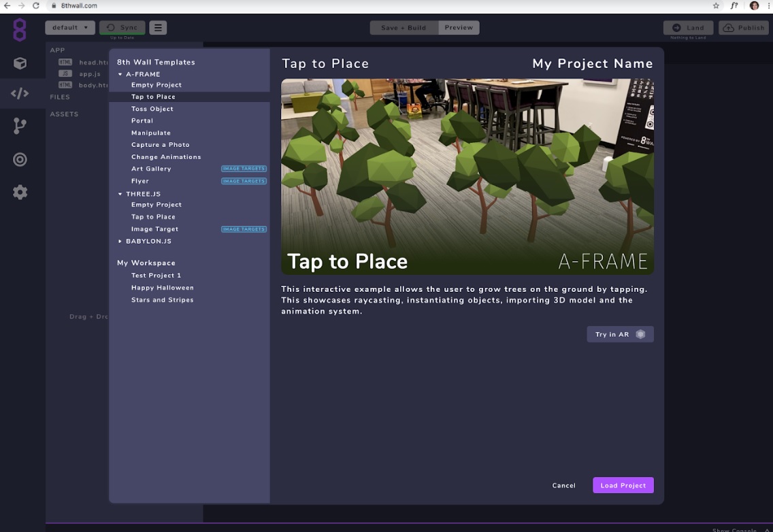The width and height of the screenshot is (773, 532).
Task: Click the browser back arrow
Action: click(7, 5)
